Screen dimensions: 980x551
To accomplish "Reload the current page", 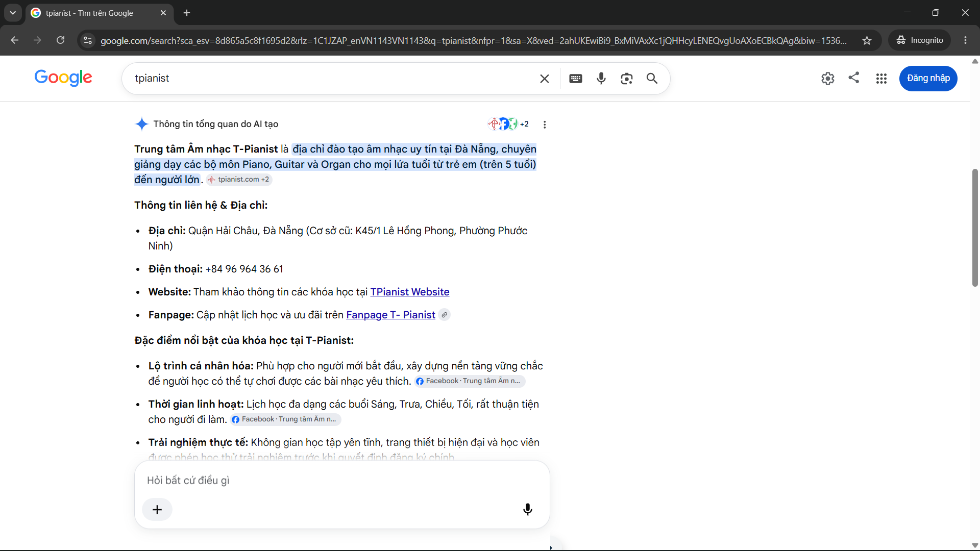I will 60,40.
